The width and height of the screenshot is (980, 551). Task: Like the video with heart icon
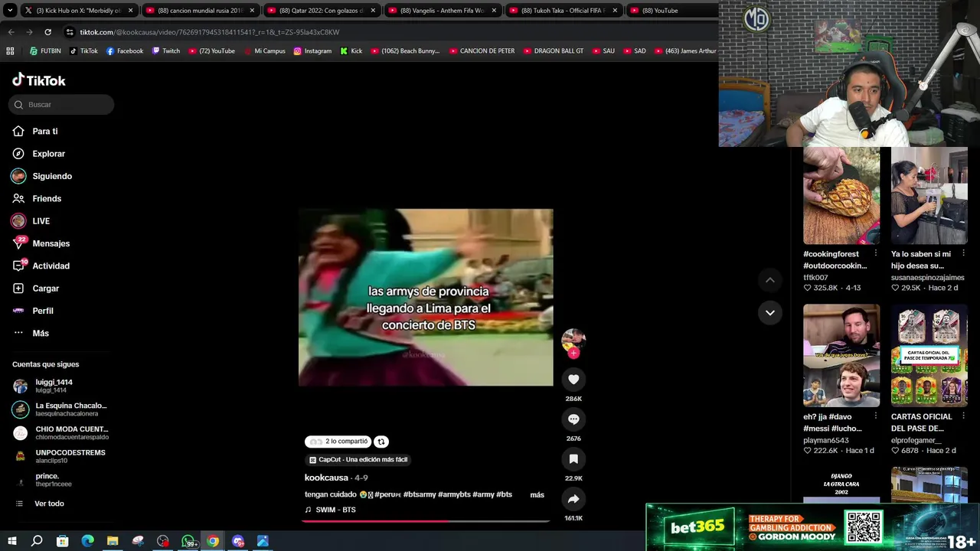tap(573, 380)
